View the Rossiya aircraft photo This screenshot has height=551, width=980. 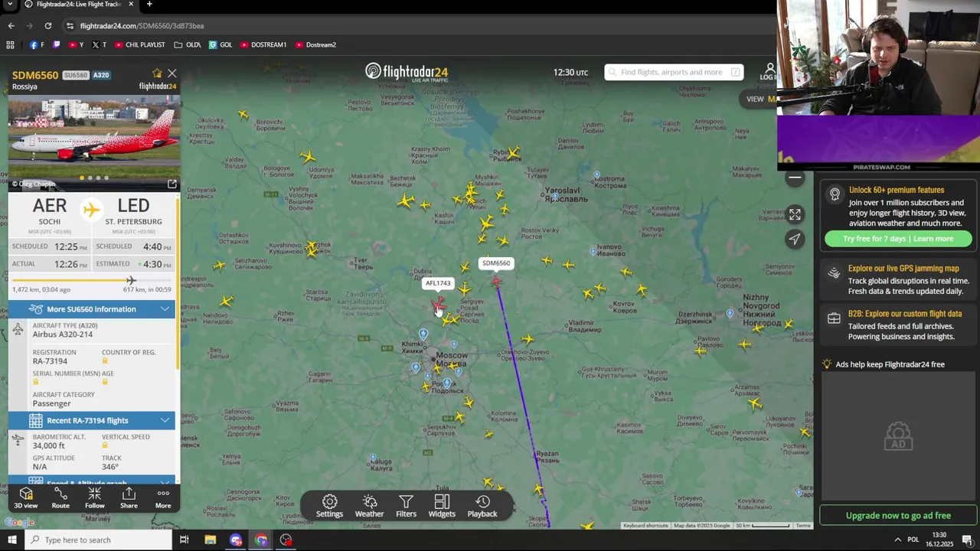(94, 142)
